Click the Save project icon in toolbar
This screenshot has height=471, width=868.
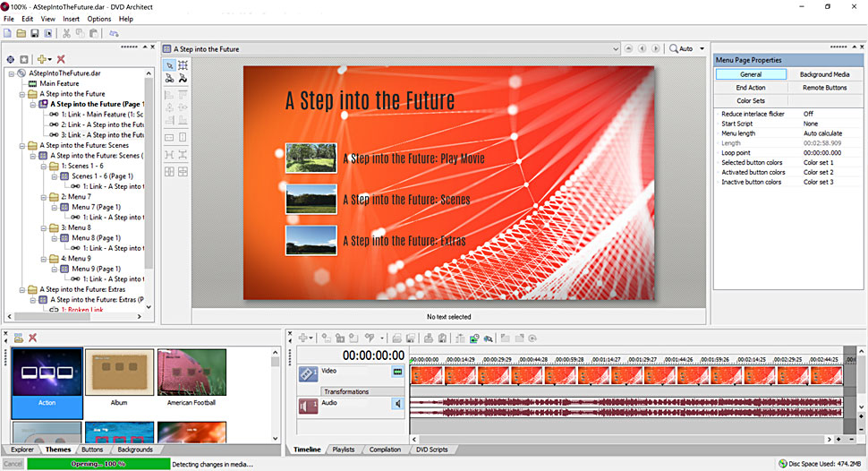pyautogui.click(x=34, y=33)
